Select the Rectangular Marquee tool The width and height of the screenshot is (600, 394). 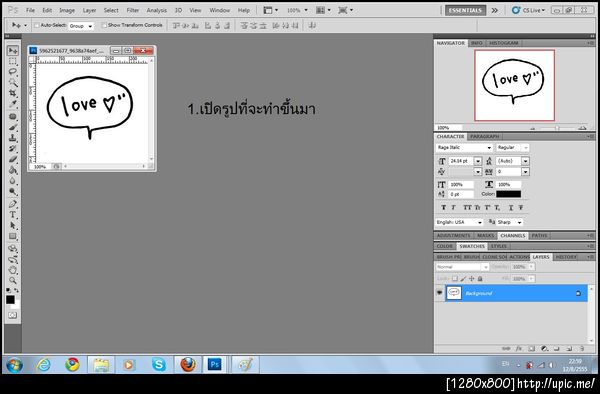pos(13,62)
